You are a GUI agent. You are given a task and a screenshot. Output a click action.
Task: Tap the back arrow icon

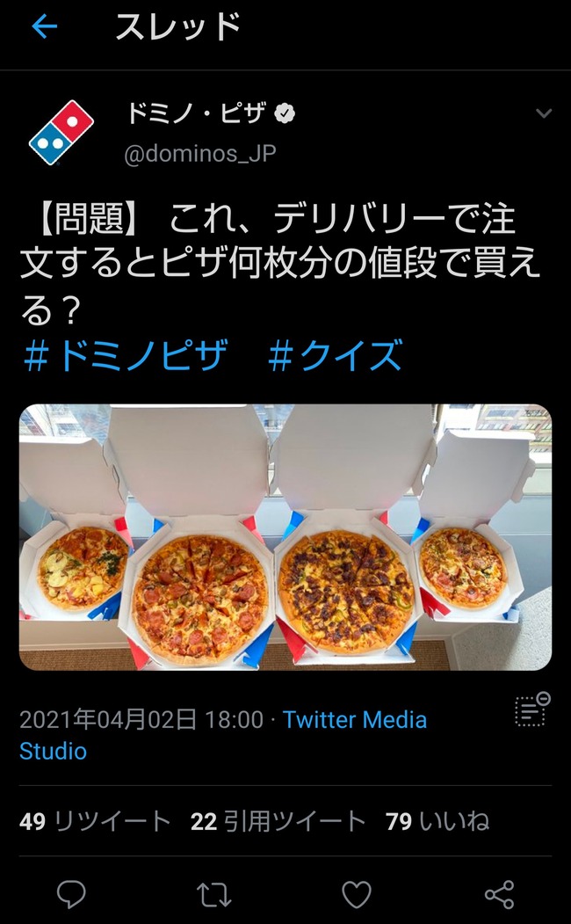click(45, 26)
